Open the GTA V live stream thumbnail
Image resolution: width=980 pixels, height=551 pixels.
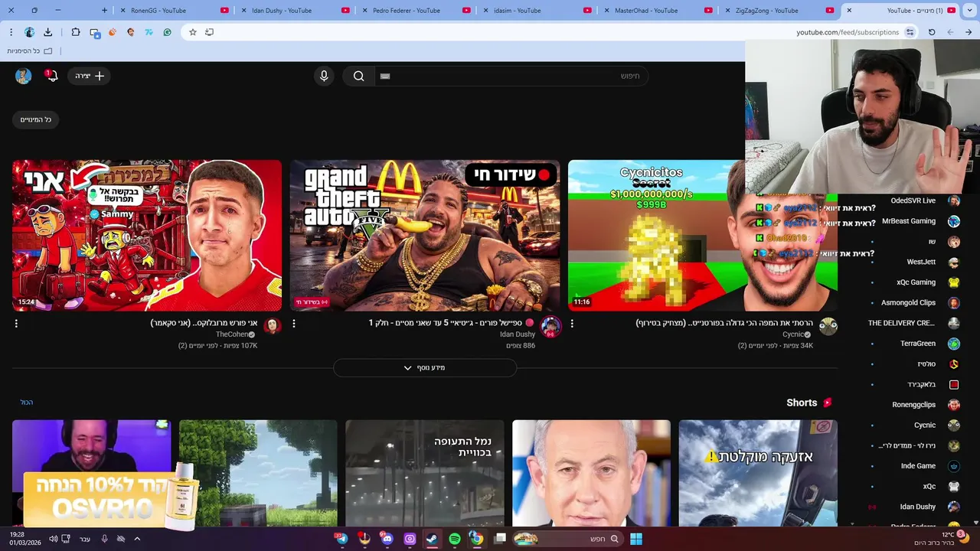(425, 235)
